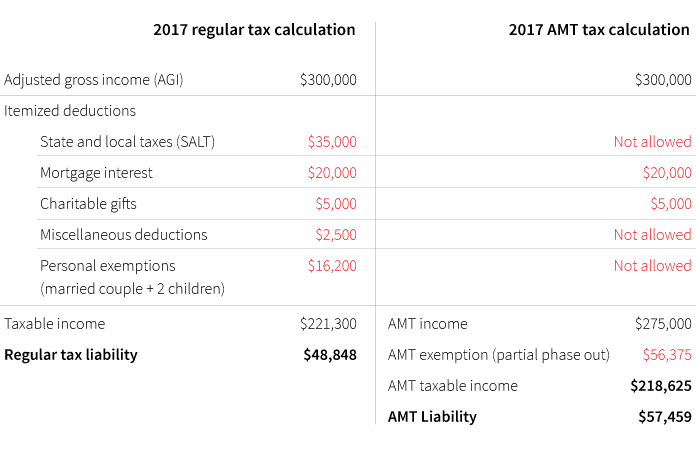
Task: Click the Itemized deductions section label
Action: tap(70, 111)
